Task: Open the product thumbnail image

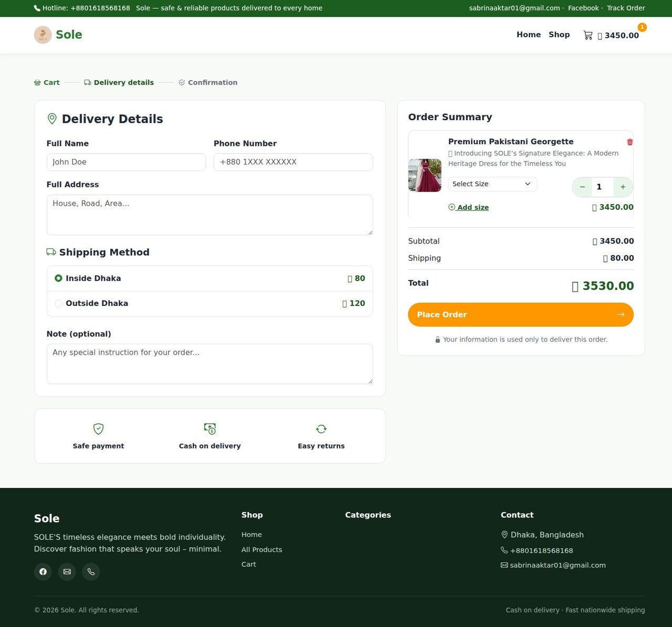Action: click(x=425, y=175)
